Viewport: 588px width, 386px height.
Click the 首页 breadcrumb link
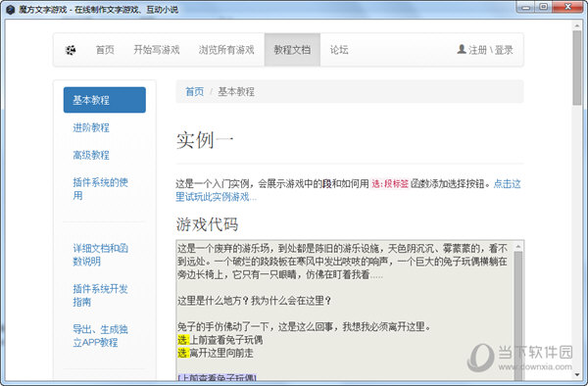coord(195,91)
